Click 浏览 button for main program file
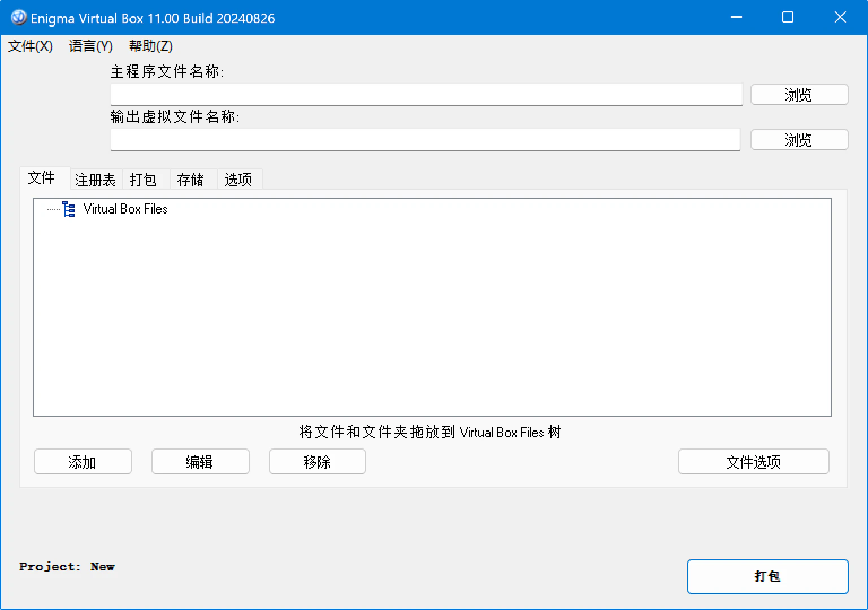The image size is (868, 610). point(799,94)
